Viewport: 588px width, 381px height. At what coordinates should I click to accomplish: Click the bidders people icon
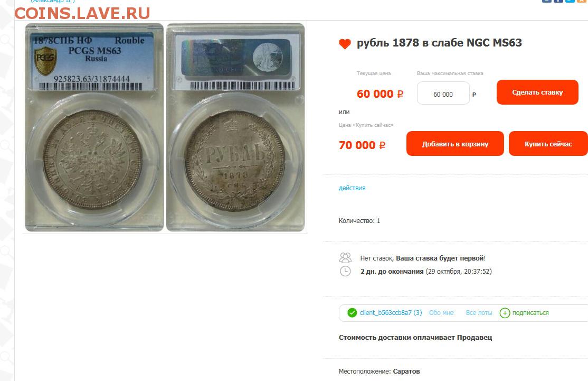pos(345,258)
